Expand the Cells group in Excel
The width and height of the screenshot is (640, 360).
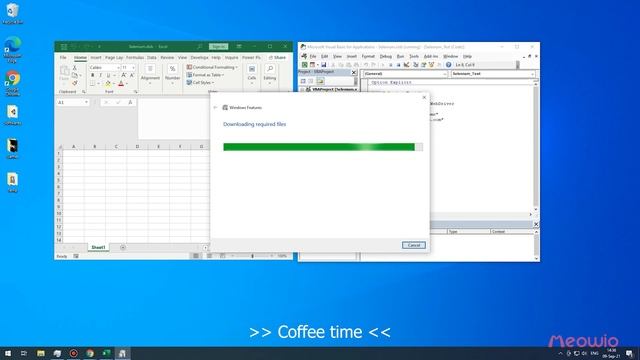coord(252,75)
